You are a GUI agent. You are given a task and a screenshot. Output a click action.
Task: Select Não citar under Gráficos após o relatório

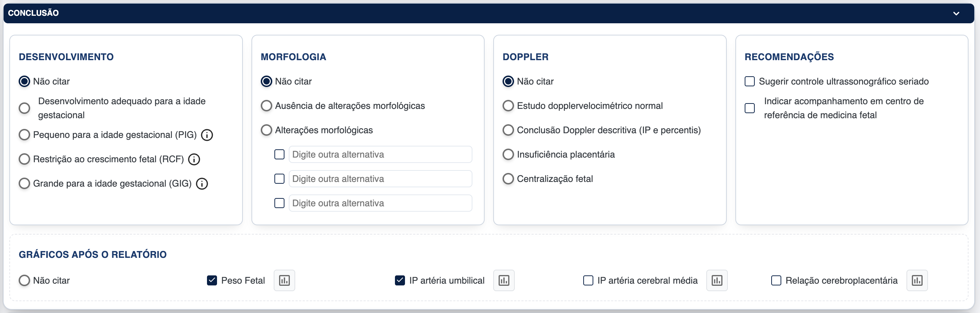click(24, 280)
